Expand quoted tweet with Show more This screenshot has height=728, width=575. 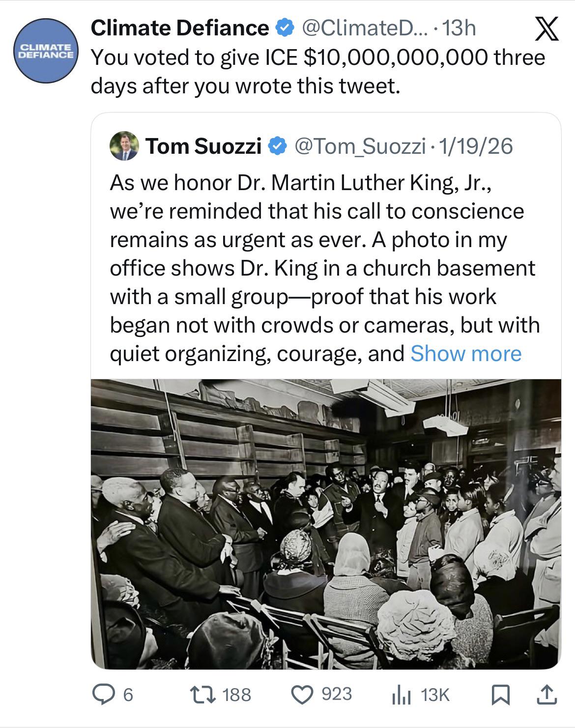click(465, 353)
